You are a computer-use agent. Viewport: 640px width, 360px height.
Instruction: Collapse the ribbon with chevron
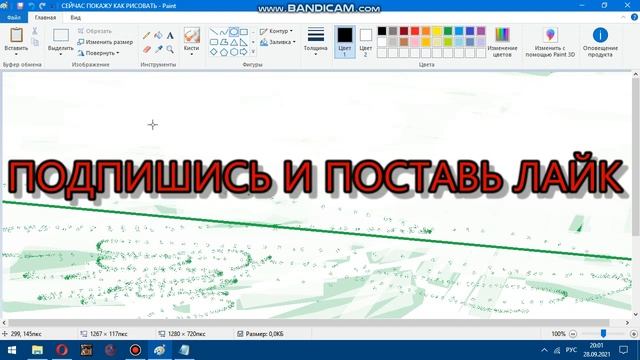coord(623,17)
